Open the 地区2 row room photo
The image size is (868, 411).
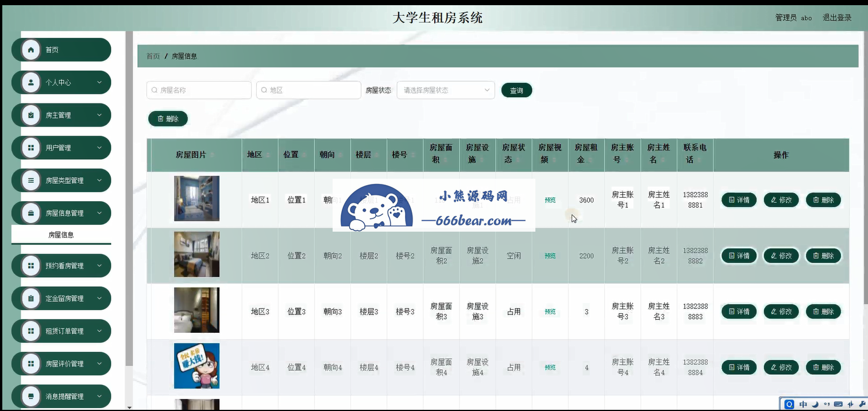196,254
